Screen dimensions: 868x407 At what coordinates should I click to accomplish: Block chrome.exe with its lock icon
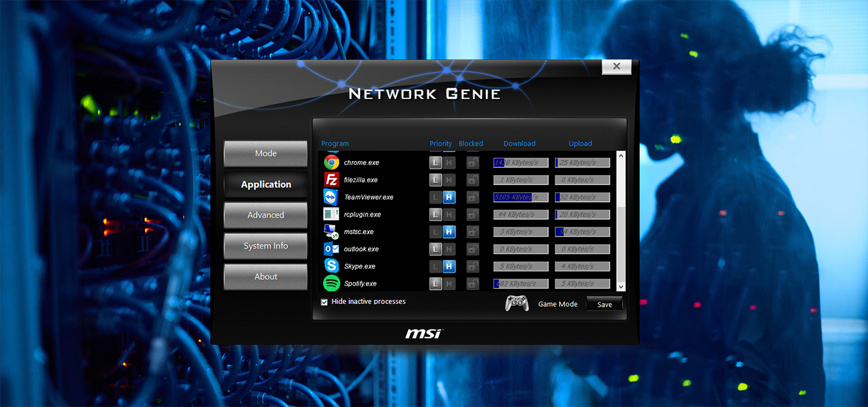pyautogui.click(x=473, y=162)
